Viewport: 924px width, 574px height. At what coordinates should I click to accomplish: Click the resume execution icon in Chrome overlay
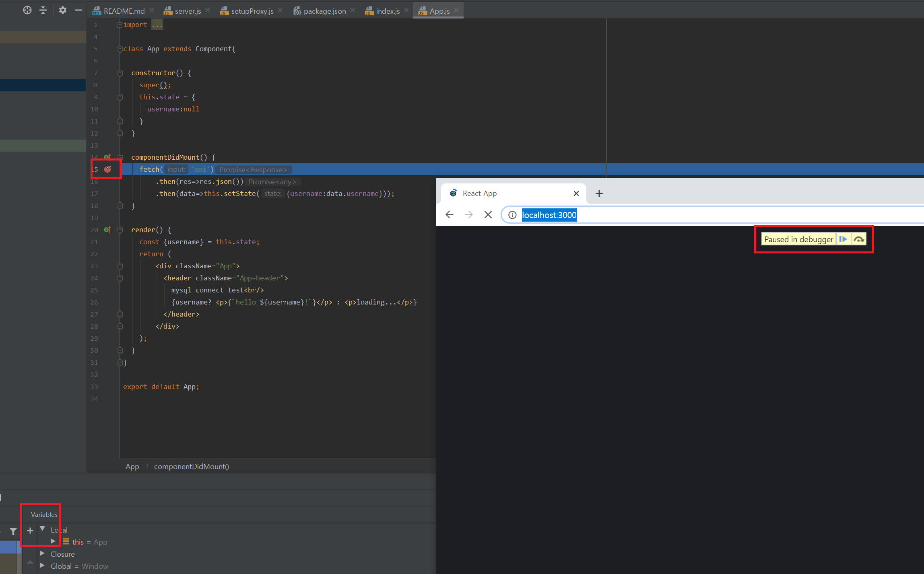[x=844, y=239]
